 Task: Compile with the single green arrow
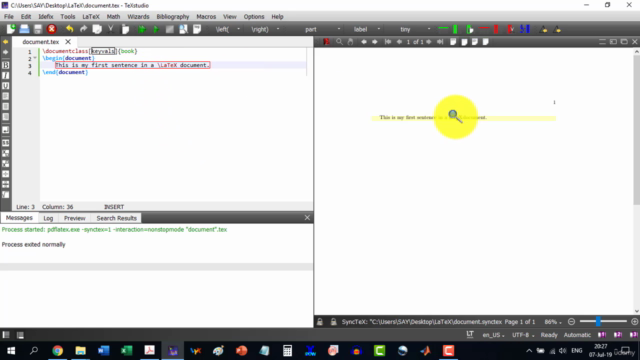[x=156, y=29]
